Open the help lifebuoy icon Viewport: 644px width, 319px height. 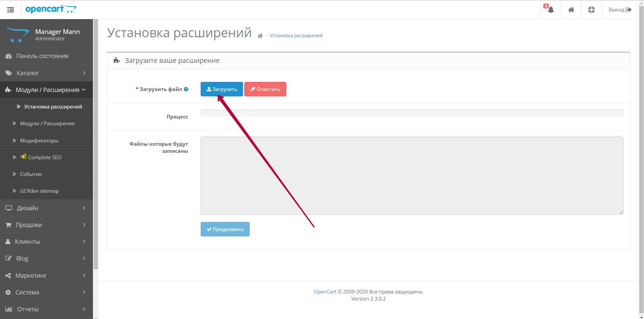point(591,10)
